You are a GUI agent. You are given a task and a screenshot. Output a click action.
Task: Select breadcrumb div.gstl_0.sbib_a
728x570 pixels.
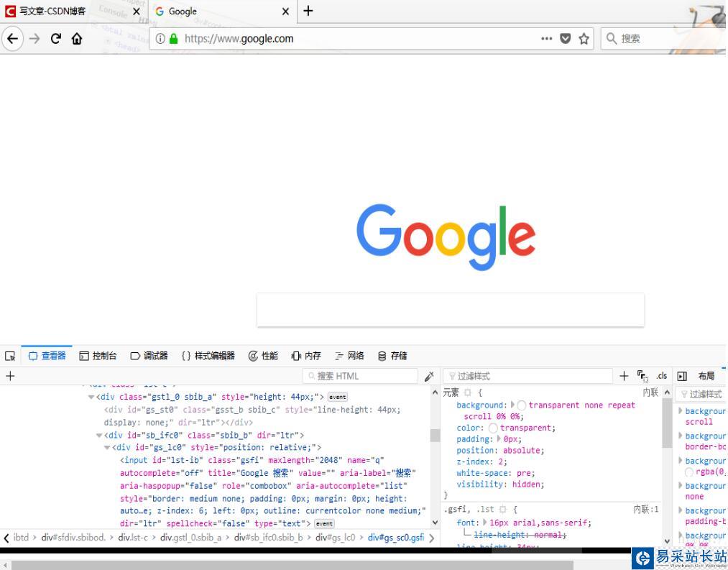pyautogui.click(x=190, y=538)
